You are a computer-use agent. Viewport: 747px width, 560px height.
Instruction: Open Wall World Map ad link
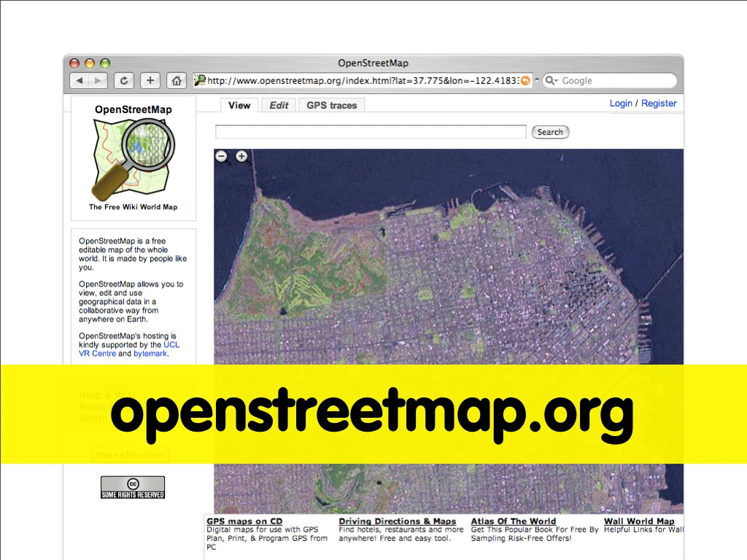pyautogui.click(x=639, y=521)
